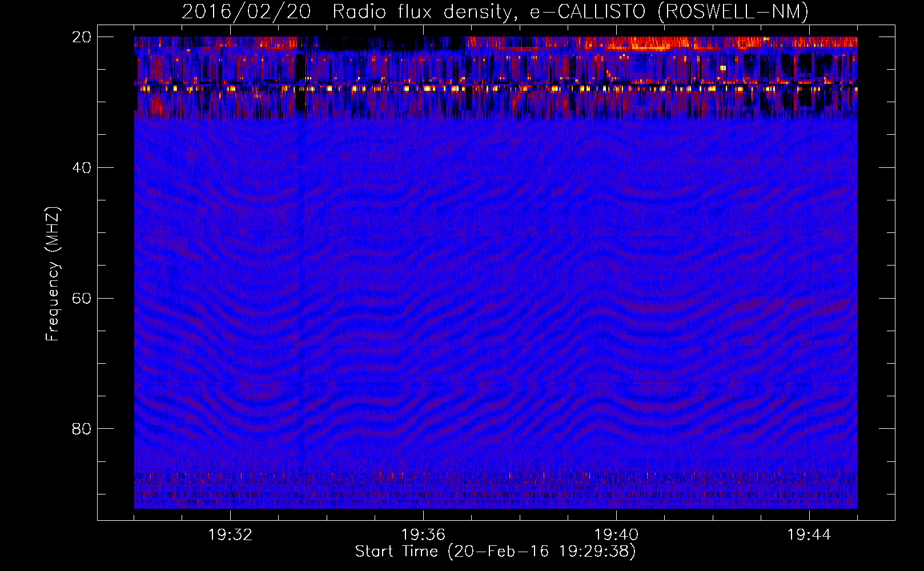Screen dimensions: 924x571
Task: Click the 'Frequency (MHZ)' y-axis label
Action: [53, 274]
